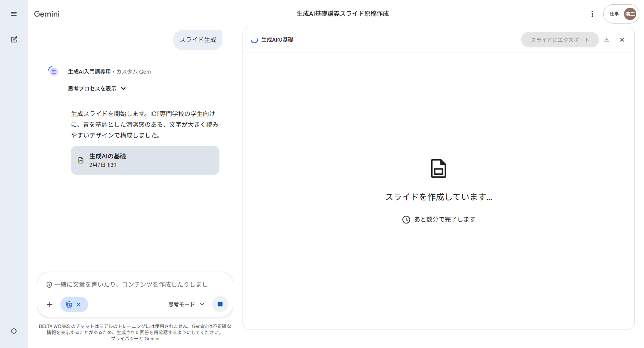Close the 生成AIの基礎 slide panel
Screen dimensions: 644x348
(x=622, y=40)
